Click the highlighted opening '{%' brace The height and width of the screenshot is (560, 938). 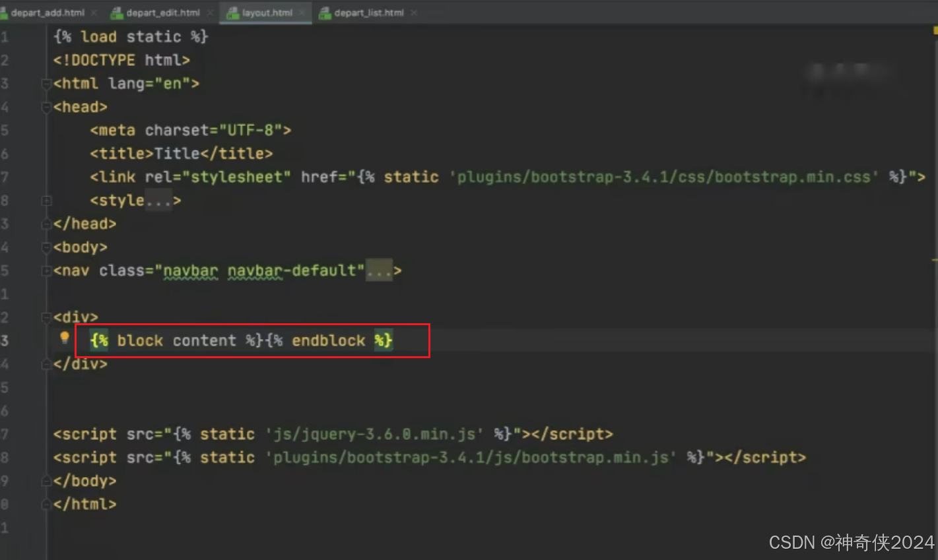click(100, 340)
